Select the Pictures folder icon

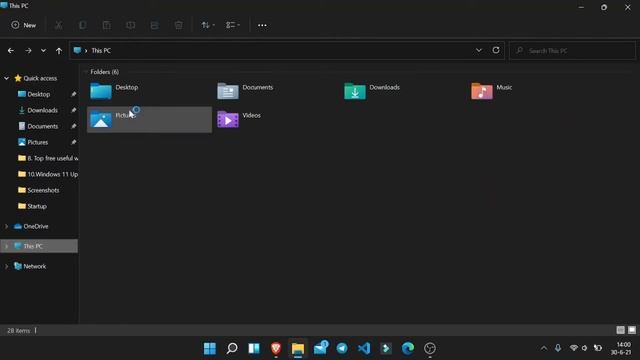[101, 119]
